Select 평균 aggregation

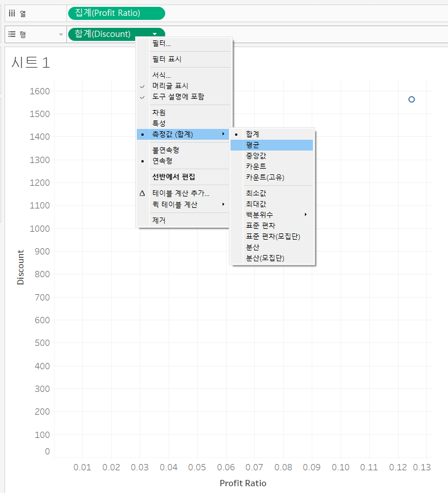pyautogui.click(x=272, y=145)
